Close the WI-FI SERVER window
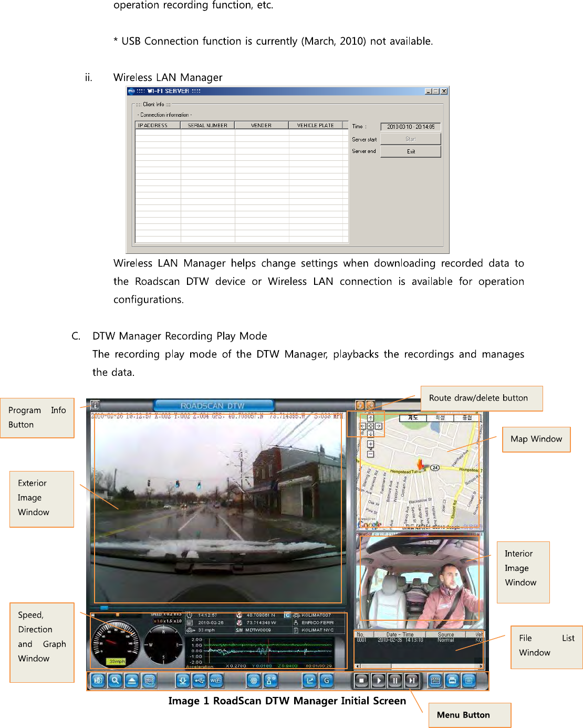The image size is (583, 728). [444, 91]
